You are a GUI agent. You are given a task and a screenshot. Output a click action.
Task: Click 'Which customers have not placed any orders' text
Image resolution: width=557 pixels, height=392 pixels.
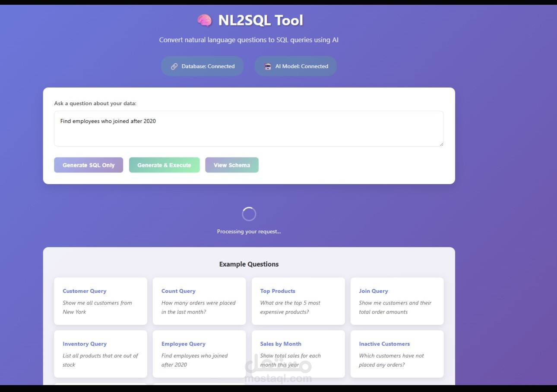click(x=391, y=361)
